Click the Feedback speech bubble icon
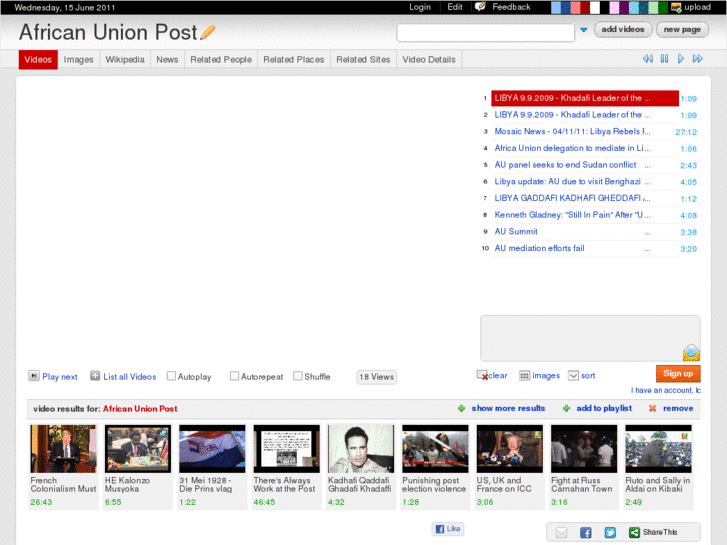The image size is (727, 545). [x=480, y=6]
